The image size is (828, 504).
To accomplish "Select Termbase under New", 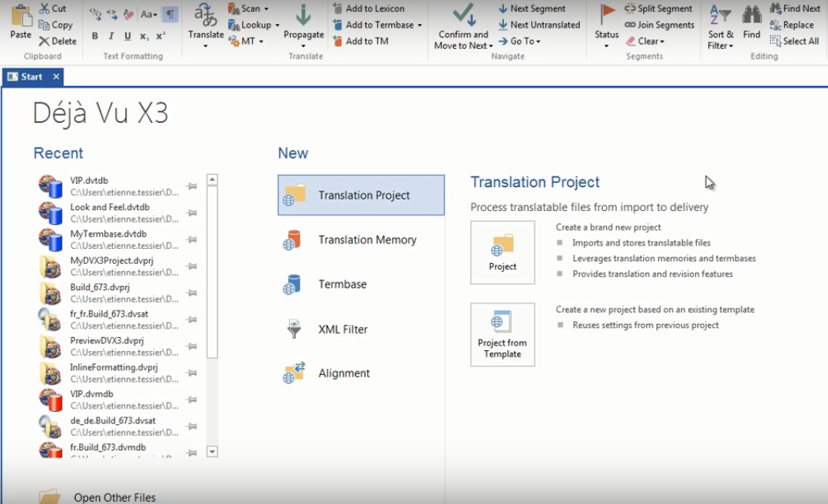I will 361,284.
